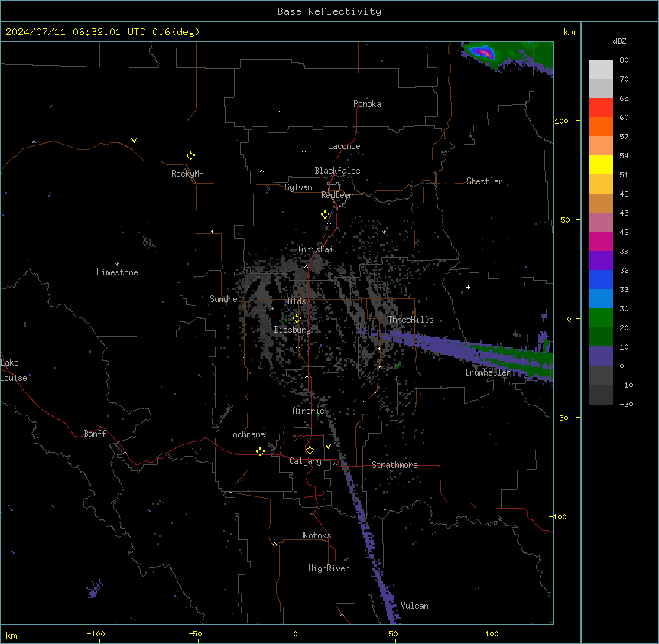
Task: Select the Airdrie label
Action: pyautogui.click(x=308, y=411)
